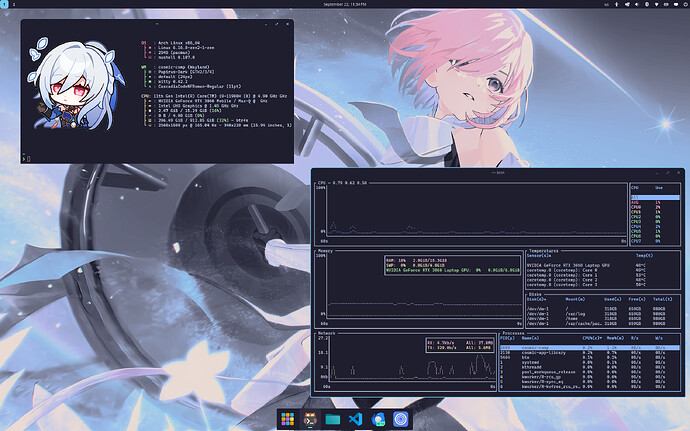Click the RAM legend entry in Memory widget
This screenshot has height=431, width=690.
tap(416, 261)
